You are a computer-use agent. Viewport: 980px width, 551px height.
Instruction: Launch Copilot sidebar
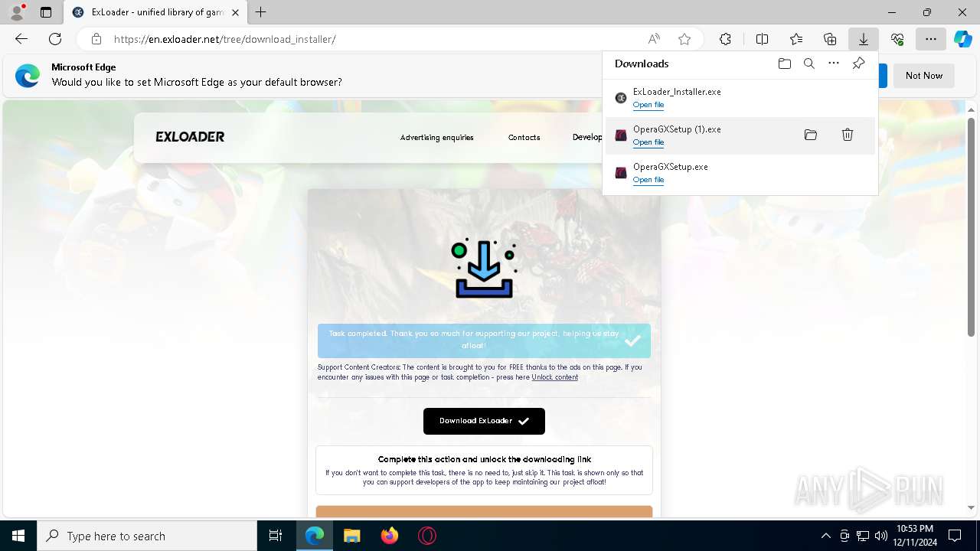click(962, 39)
